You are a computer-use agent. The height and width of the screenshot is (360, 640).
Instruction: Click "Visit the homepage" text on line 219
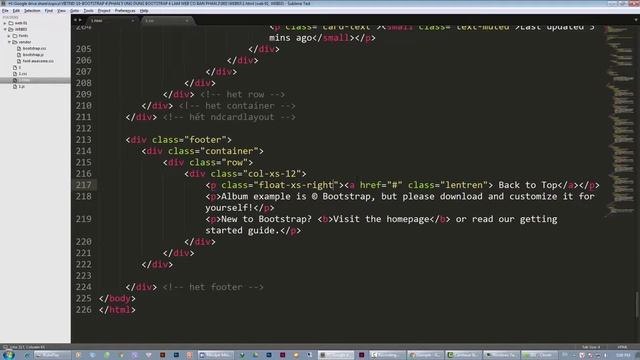(x=381, y=219)
